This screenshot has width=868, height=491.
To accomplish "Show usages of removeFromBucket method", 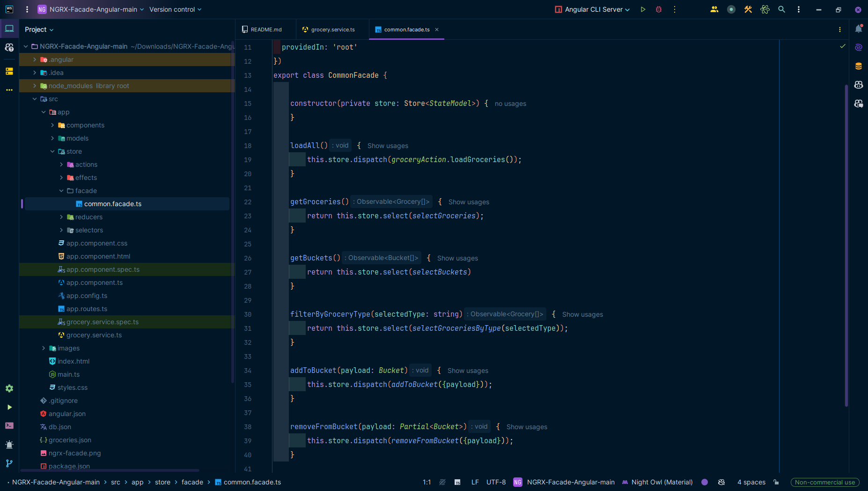I will 527,427.
